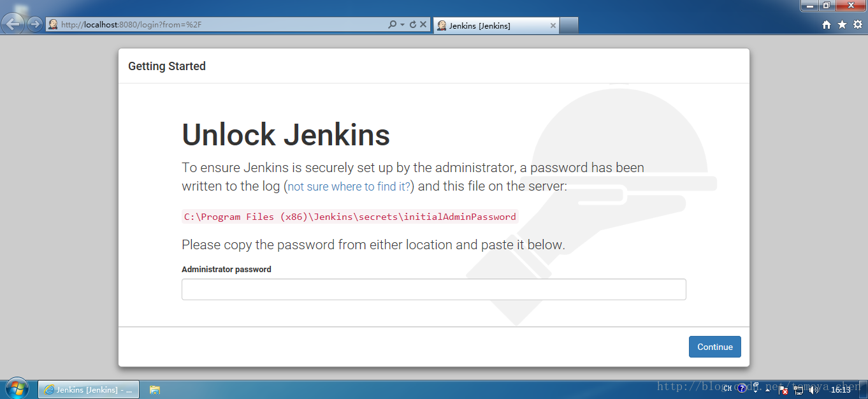Click the Getting Started header text

[167, 66]
